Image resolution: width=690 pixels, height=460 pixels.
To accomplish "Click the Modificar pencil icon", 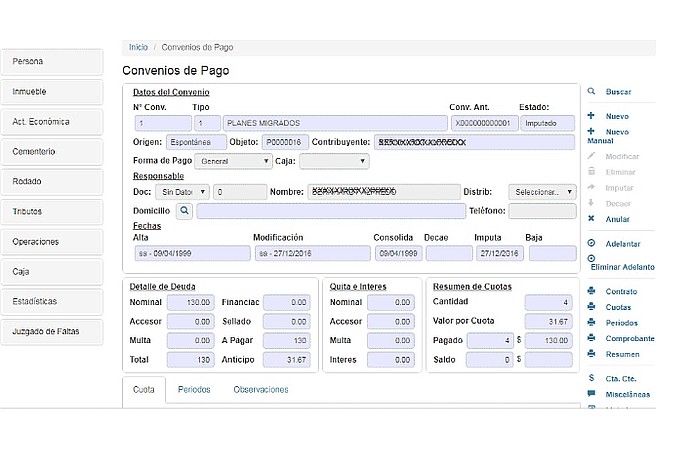I will [591, 155].
